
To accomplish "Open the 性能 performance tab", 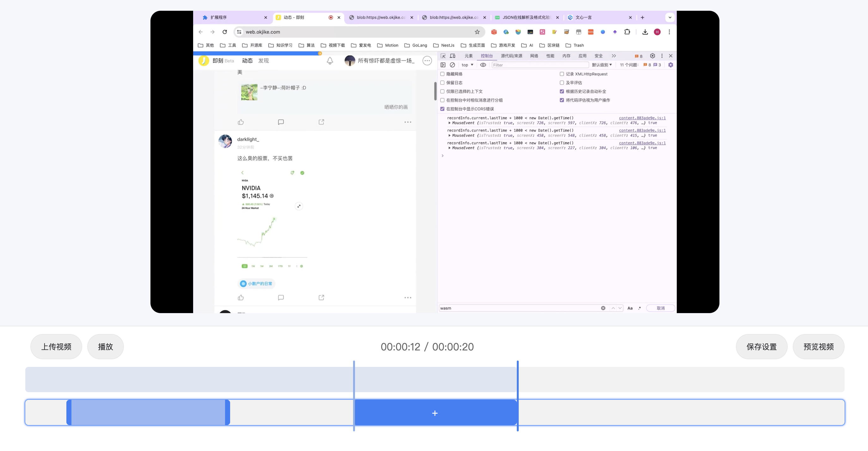I will tap(550, 56).
